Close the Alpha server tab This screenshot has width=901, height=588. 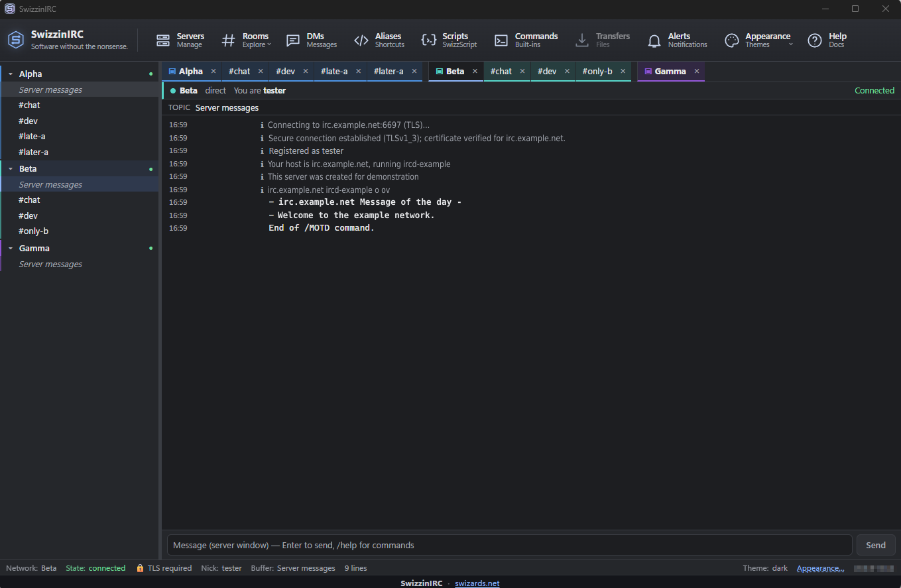213,71
